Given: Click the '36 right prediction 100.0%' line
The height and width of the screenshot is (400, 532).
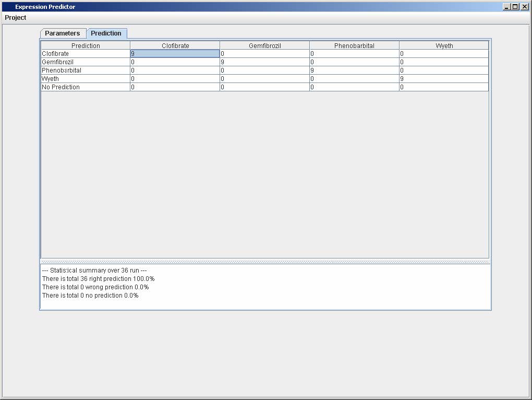Looking at the screenshot, I should tap(99, 279).
